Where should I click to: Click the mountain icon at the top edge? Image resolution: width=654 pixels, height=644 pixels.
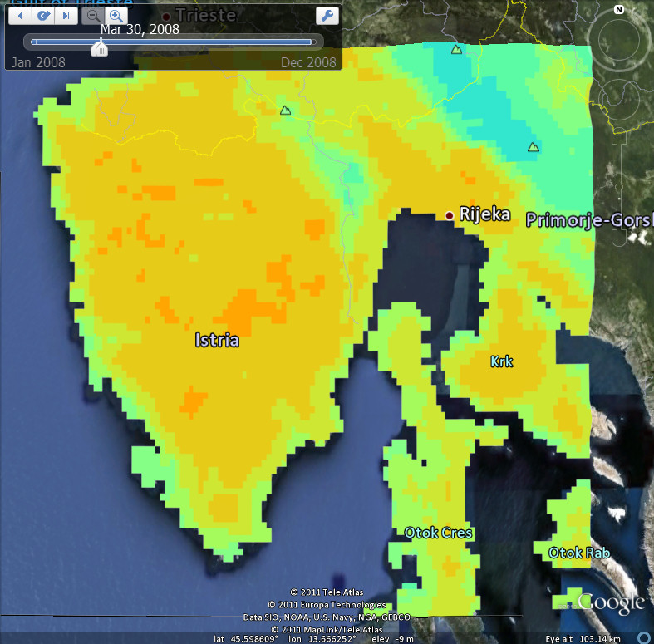click(457, 50)
